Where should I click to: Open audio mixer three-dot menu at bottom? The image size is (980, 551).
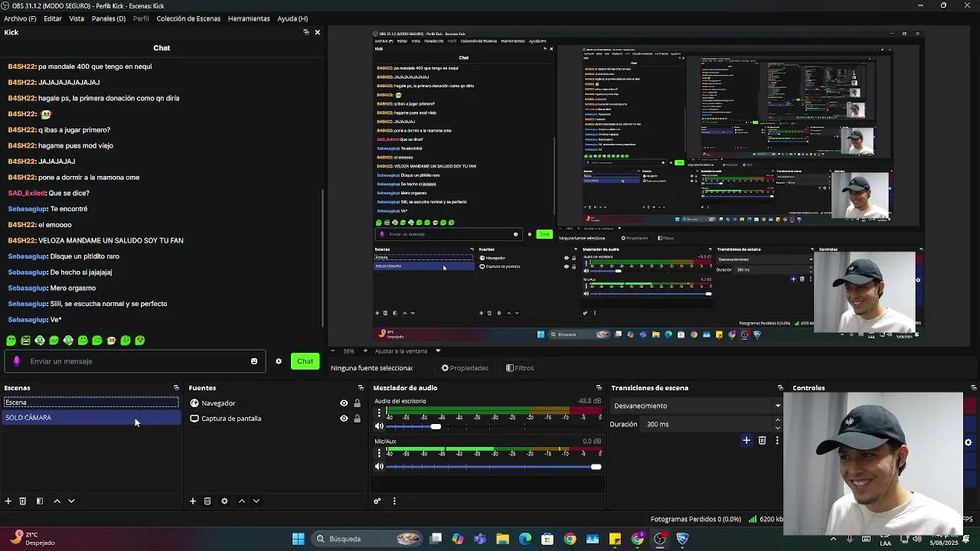394,501
